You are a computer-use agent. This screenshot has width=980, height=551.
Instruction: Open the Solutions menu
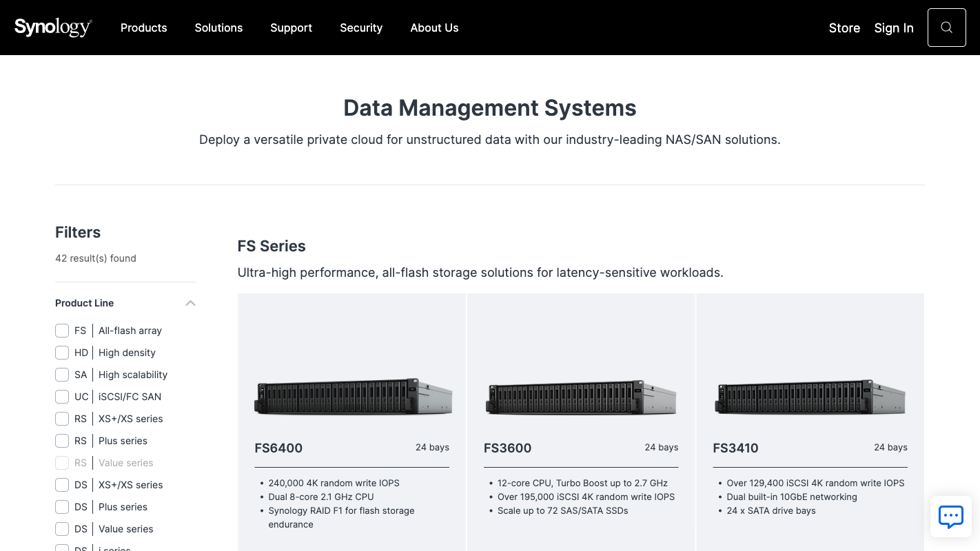tap(218, 28)
